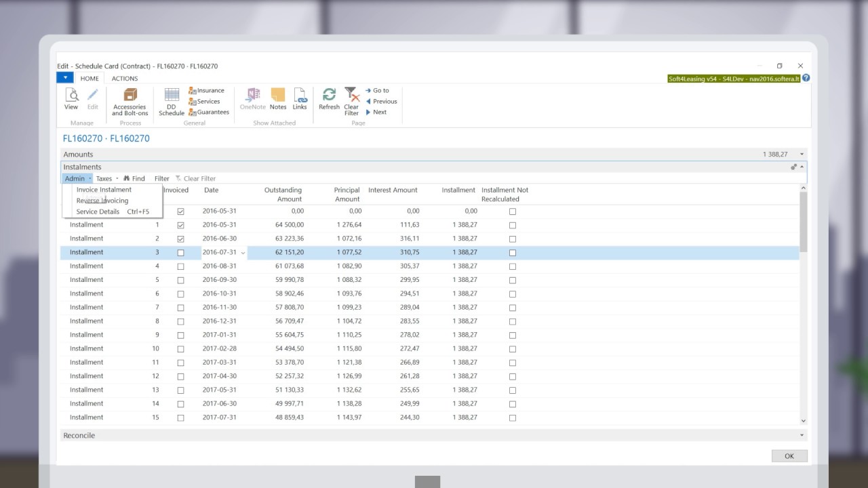Click the scrollbar down arrow
Screen dimensions: 868x488
click(804, 421)
